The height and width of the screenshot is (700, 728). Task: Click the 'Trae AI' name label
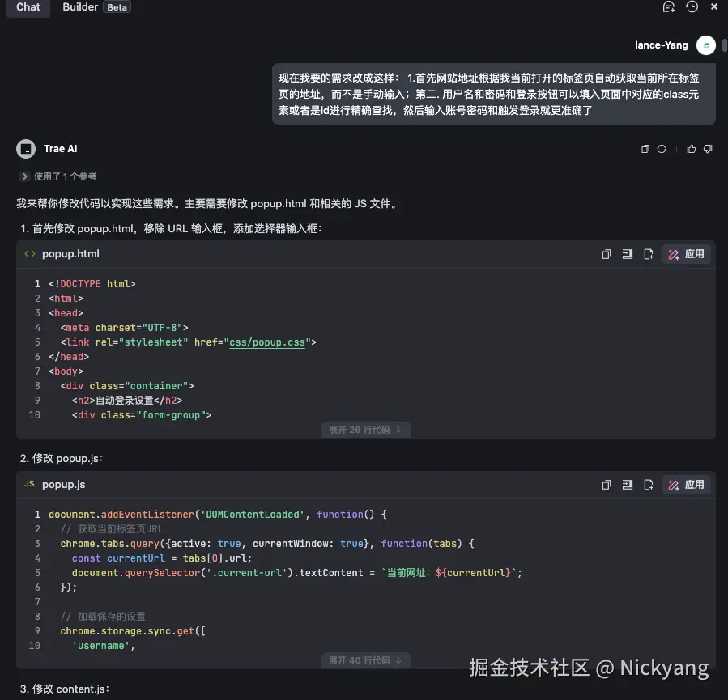[x=61, y=149]
